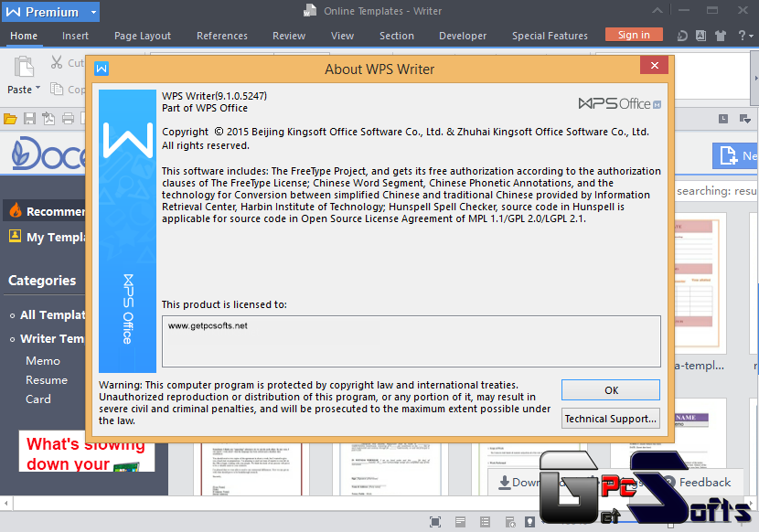Click the Technical Support... button
759x532 pixels.
tap(610, 419)
